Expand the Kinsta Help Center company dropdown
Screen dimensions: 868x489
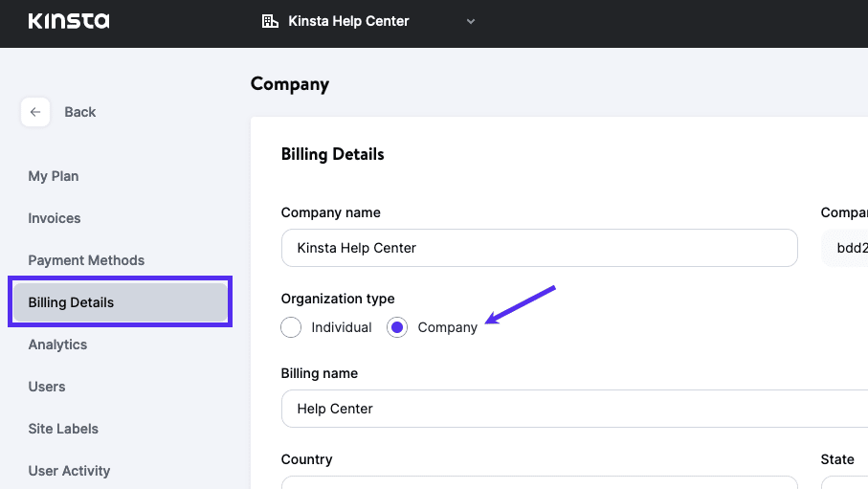point(471,22)
